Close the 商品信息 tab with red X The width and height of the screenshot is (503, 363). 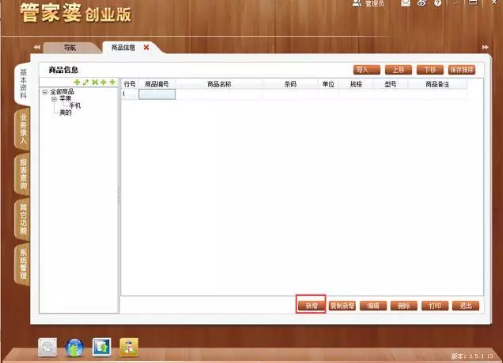(x=146, y=47)
